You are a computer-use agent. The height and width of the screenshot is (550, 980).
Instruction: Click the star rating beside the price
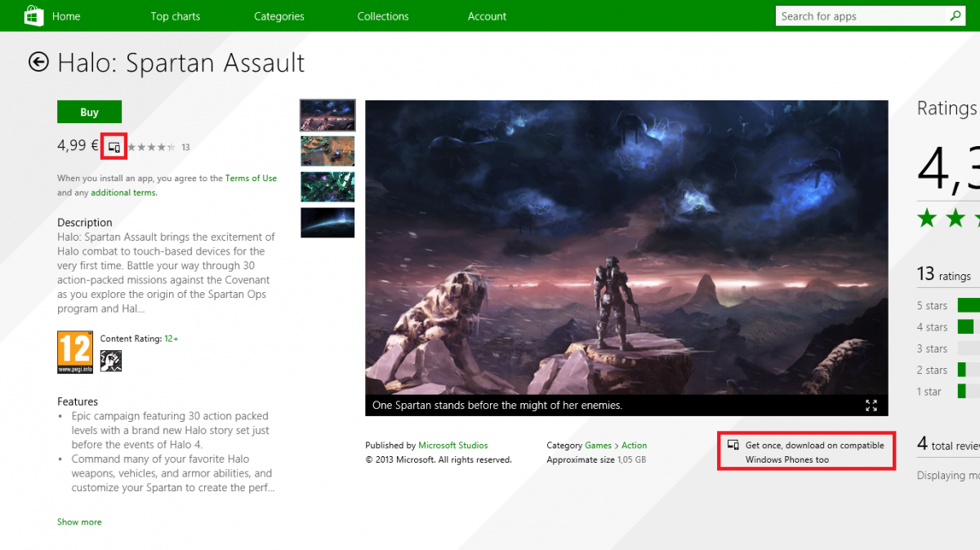pyautogui.click(x=150, y=147)
